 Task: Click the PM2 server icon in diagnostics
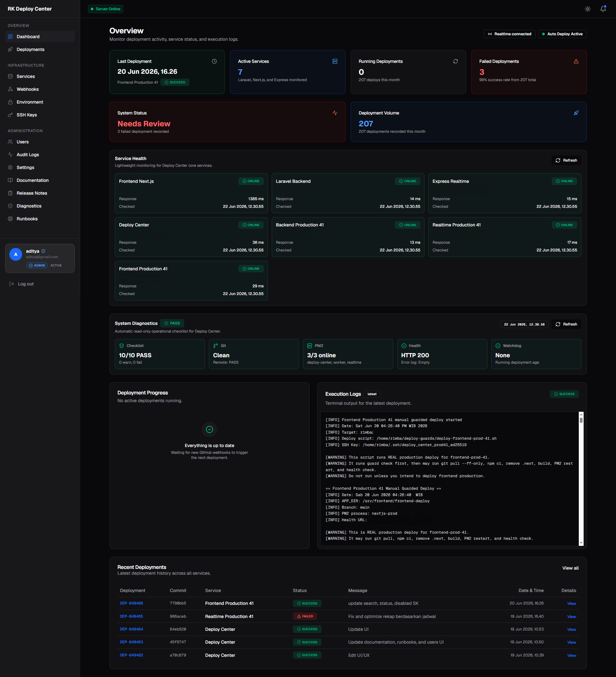(310, 345)
